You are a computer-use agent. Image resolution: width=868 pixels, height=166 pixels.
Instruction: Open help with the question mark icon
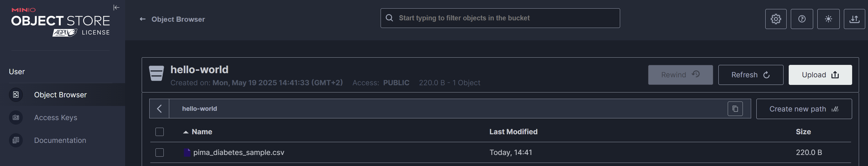[x=802, y=19]
